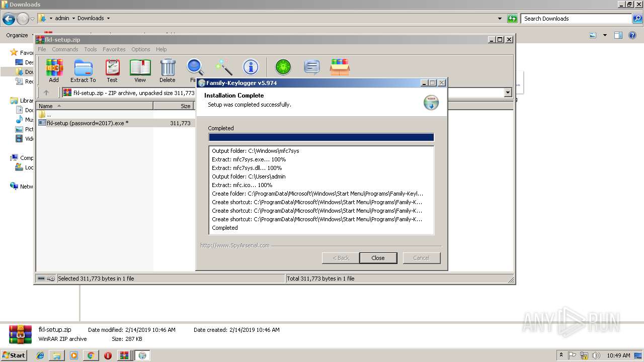Open the Favorites menu in WinRAR
Viewport: 644px width, 362px height.
click(114, 49)
